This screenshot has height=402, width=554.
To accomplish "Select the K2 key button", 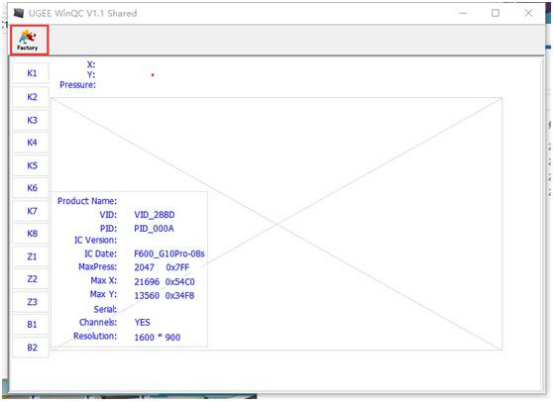I will click(x=31, y=97).
